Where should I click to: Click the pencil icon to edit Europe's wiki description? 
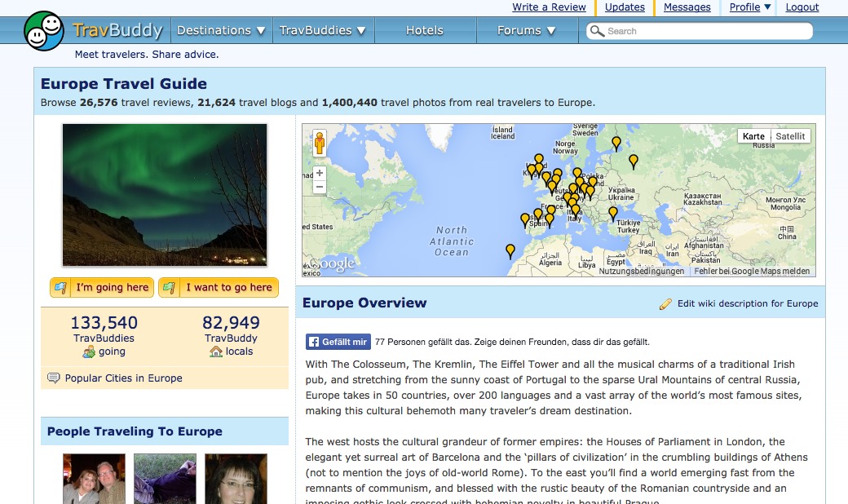pos(666,303)
